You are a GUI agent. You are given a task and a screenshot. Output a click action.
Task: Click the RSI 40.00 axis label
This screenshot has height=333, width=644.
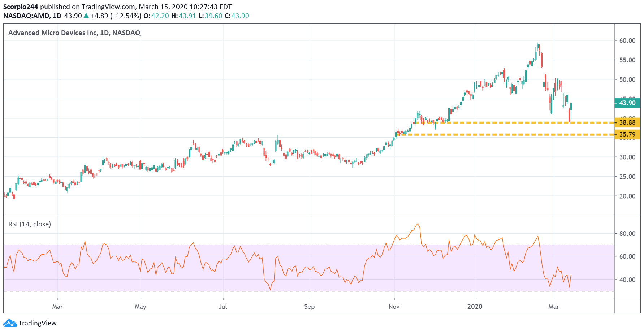627,280
